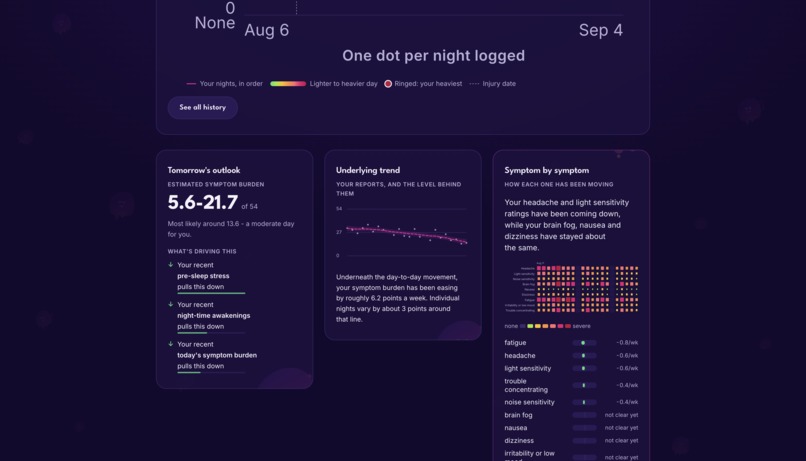Click the 'noise sensitivity' symptom row label

click(529, 402)
